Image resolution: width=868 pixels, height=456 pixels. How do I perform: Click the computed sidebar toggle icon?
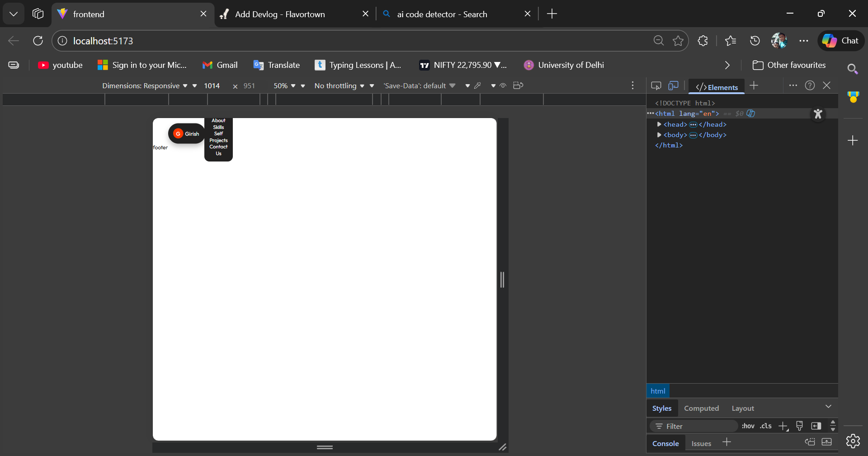click(x=816, y=426)
